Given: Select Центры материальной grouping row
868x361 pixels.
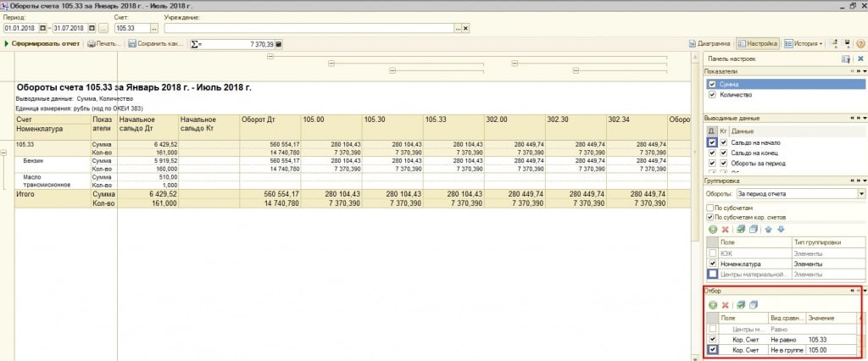Looking at the screenshot, I should click(x=755, y=274).
